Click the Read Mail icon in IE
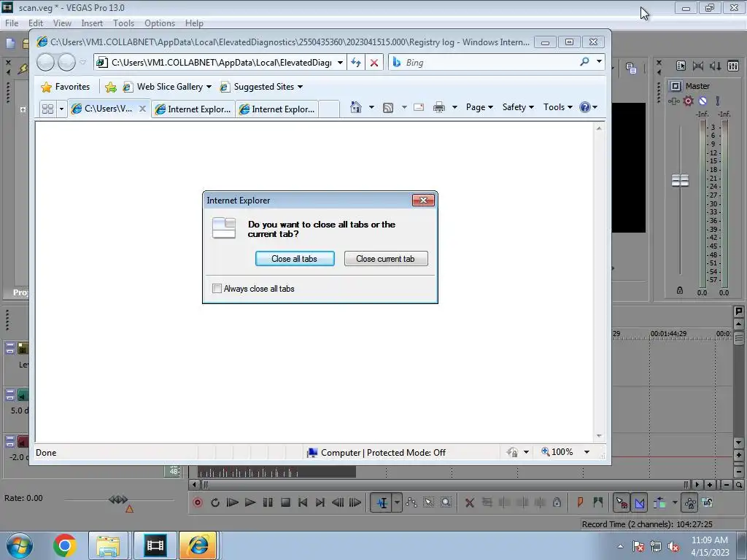747x560 pixels. [419, 107]
